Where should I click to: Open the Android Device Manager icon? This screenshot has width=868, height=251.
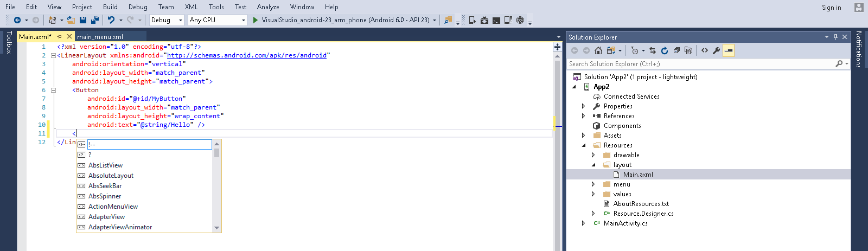[x=472, y=20]
